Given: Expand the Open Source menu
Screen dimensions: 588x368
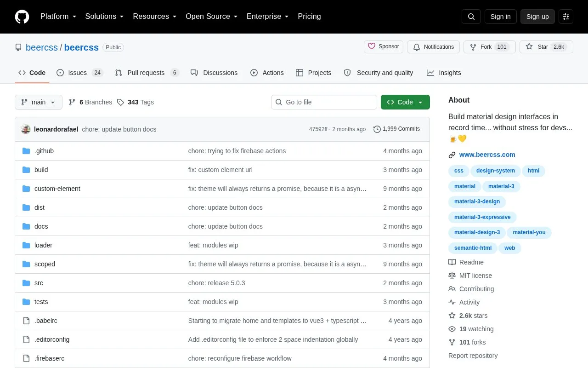Looking at the screenshot, I should click(x=212, y=17).
